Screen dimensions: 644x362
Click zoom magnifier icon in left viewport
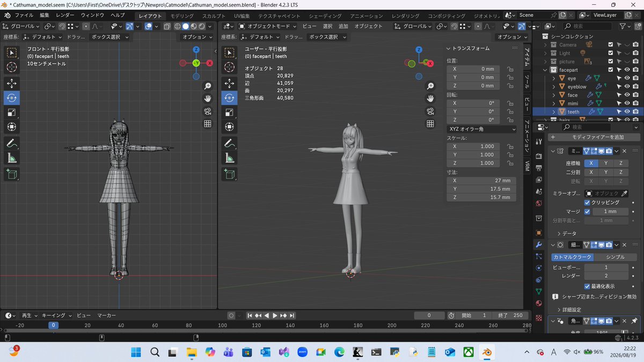tap(207, 86)
